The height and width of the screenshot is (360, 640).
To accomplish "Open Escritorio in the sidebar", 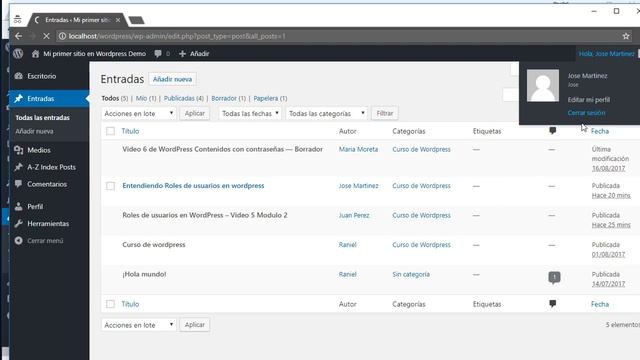I will [42, 76].
